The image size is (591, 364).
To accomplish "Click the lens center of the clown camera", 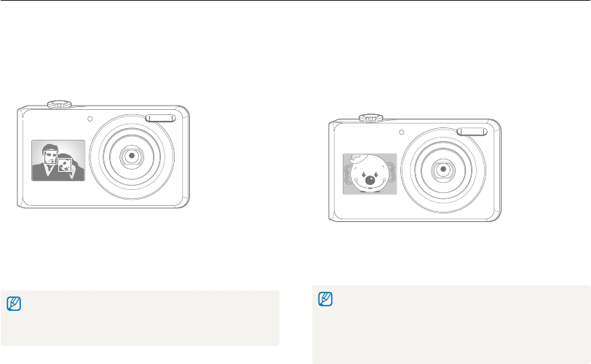I will 443,169.
